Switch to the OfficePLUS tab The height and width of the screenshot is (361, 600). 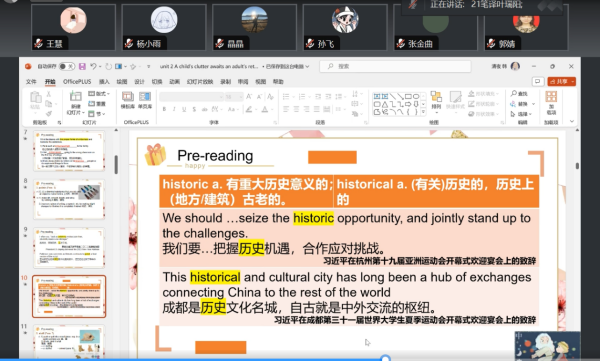tap(77, 82)
